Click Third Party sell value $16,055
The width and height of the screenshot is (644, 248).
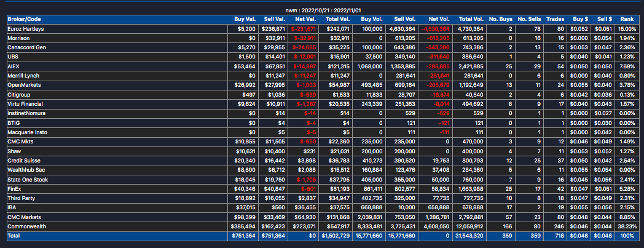click(275, 198)
